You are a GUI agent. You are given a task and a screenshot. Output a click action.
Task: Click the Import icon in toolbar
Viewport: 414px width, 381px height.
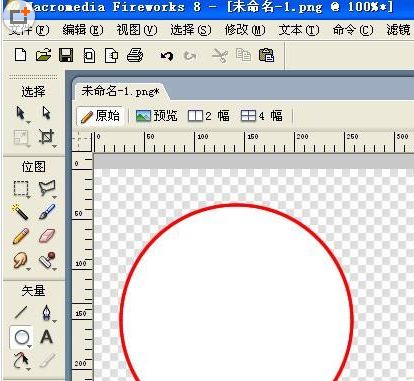tap(89, 55)
